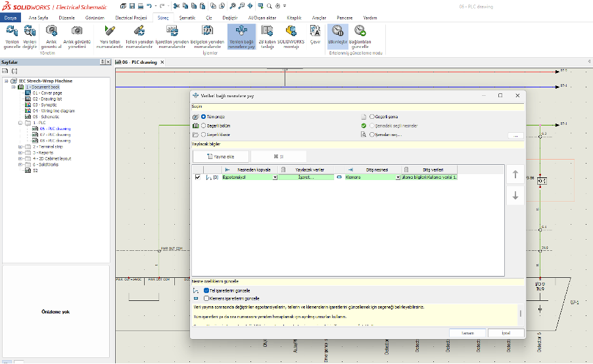Click the 'Sil' delete button
This screenshot has width=593, height=364.
[278, 156]
